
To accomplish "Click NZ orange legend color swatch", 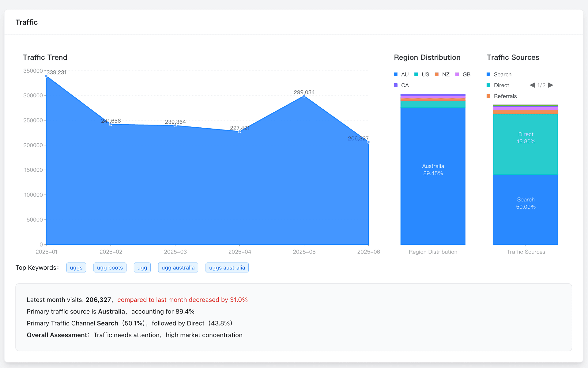I will point(437,74).
